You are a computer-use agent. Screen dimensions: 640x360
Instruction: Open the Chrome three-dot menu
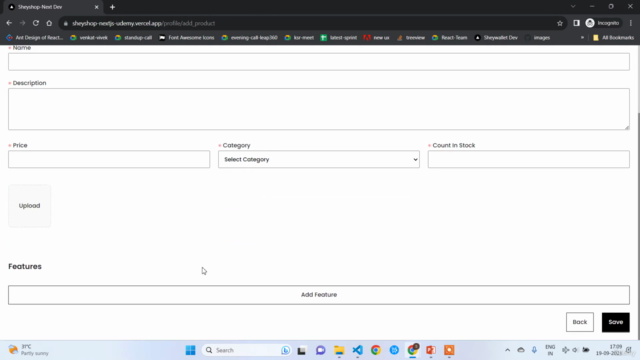click(x=631, y=23)
